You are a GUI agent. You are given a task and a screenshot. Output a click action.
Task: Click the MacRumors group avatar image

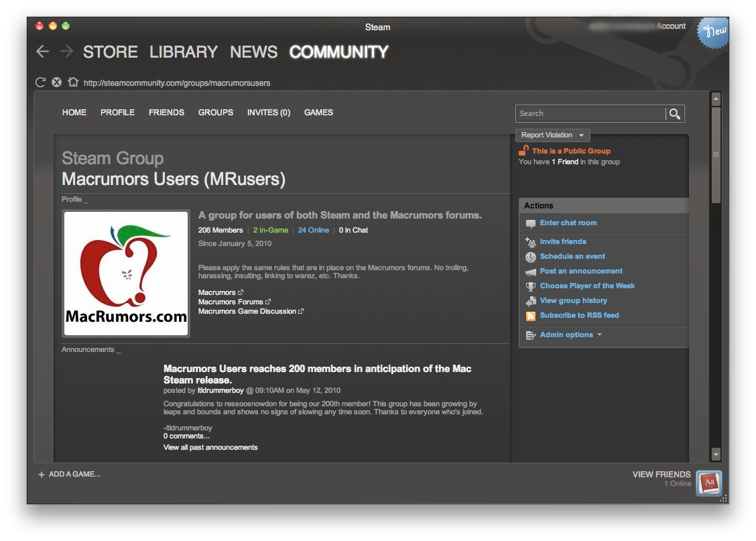[126, 274]
